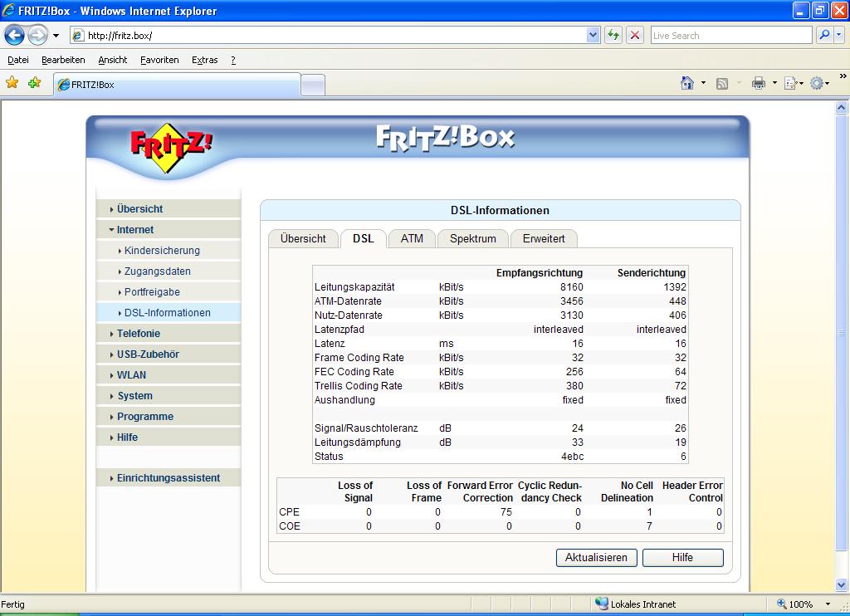Expand the Telefonie menu section

138,334
